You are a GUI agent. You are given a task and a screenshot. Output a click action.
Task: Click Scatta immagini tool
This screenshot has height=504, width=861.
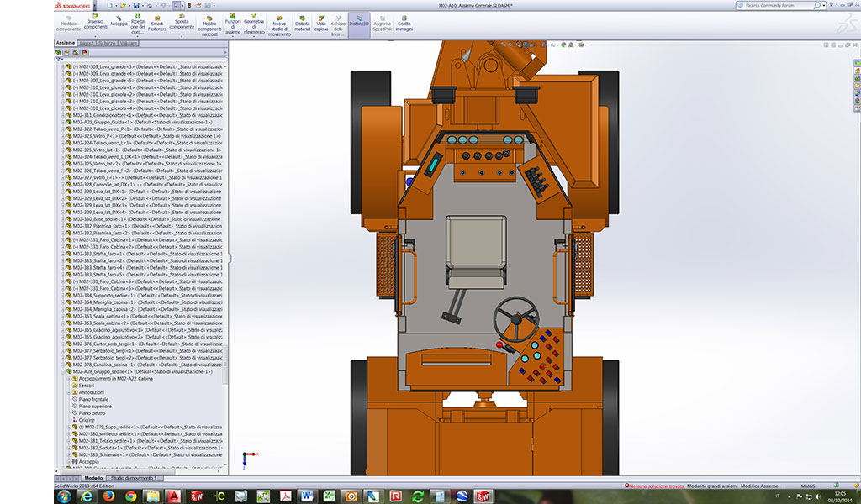(x=404, y=22)
